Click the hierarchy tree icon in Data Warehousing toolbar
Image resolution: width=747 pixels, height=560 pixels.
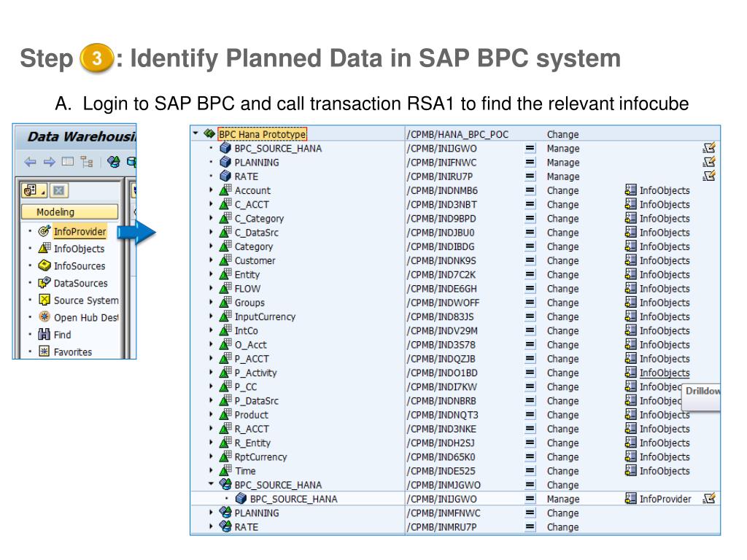point(86,162)
